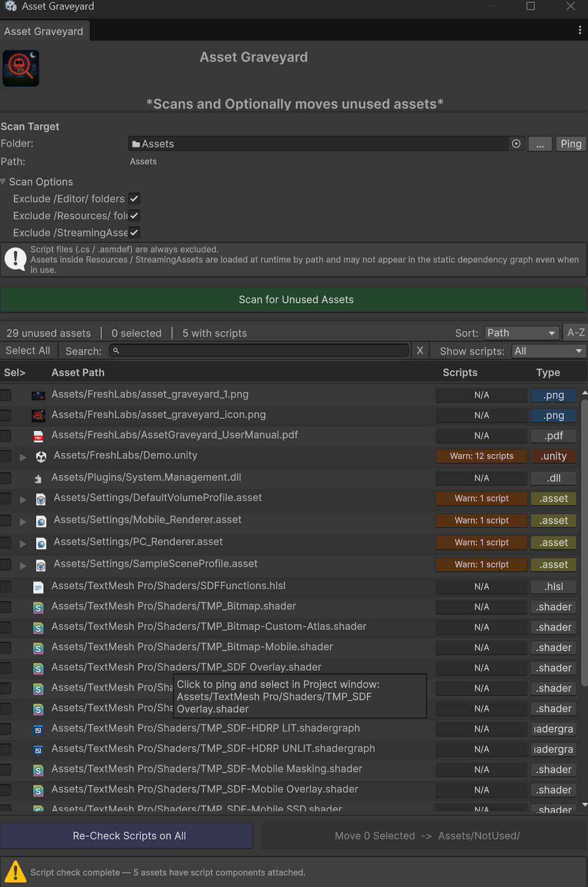The height and width of the screenshot is (887, 588).
Task: Click the DLL icon for System.Management.dll
Action: [x=38, y=479]
